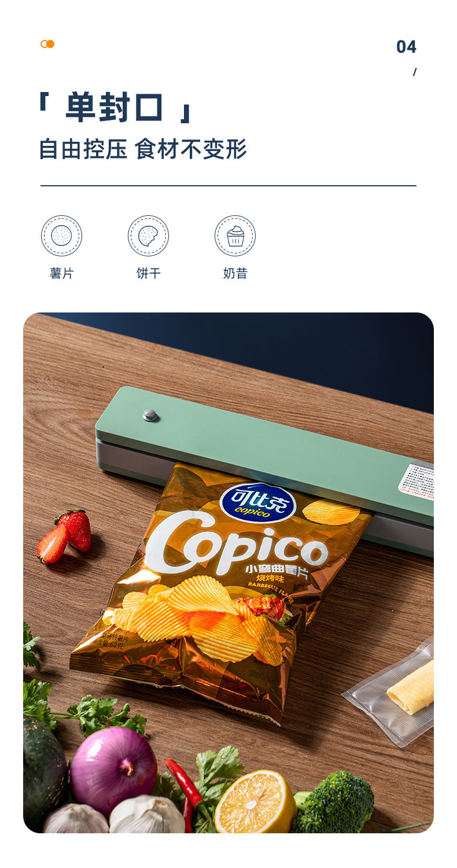Click the silver button on green sealer
Image resolution: width=457 pixels, height=868 pixels.
tap(150, 415)
